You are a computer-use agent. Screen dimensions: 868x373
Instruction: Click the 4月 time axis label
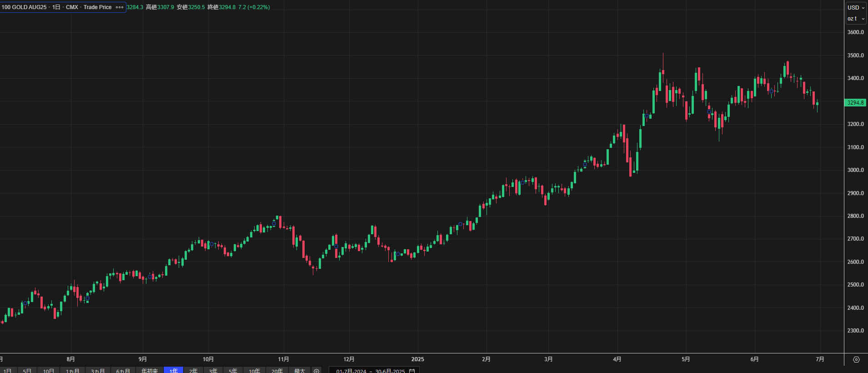(617, 359)
